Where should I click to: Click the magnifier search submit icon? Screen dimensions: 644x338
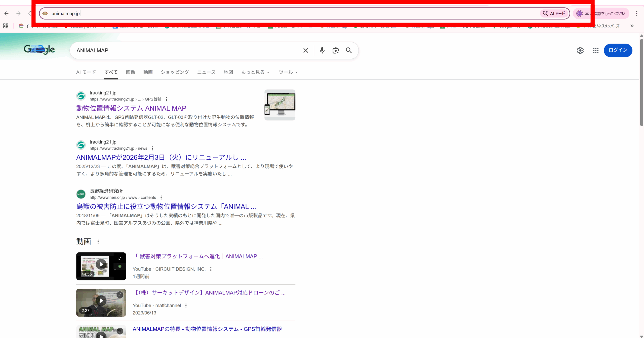(x=349, y=50)
